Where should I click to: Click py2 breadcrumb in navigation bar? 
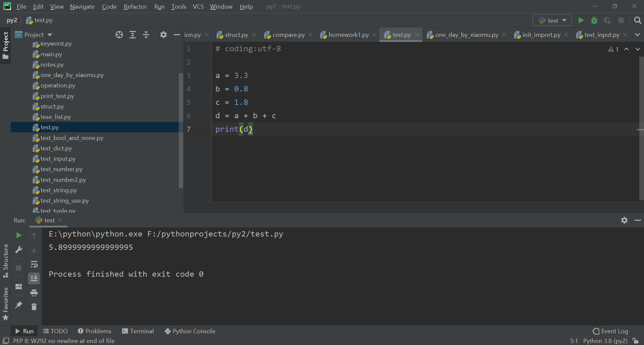pos(12,20)
